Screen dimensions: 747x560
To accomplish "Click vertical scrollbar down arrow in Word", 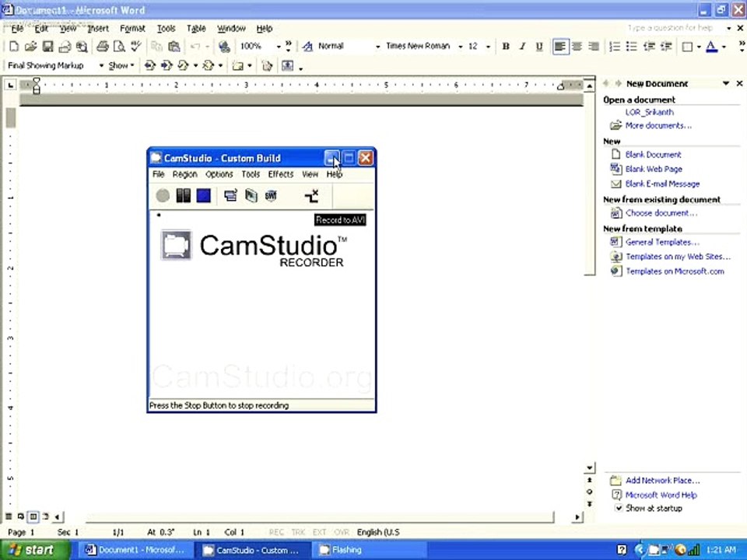I will coord(590,467).
